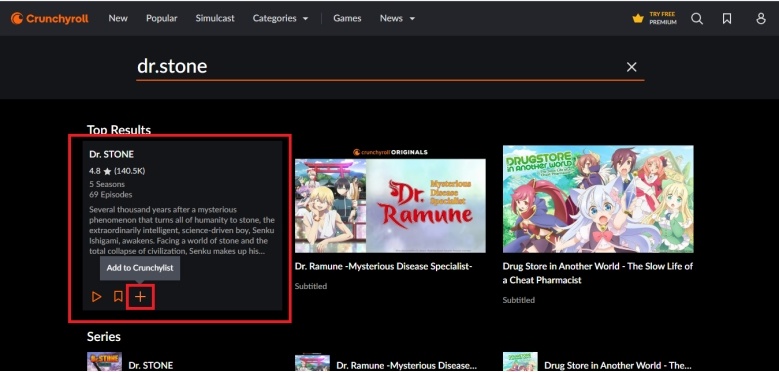Click the '69 Episodes' text
The image size is (779, 372).
tap(111, 195)
